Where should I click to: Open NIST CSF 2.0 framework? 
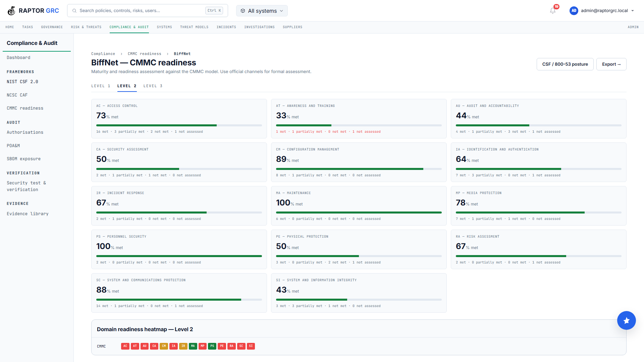click(x=22, y=82)
